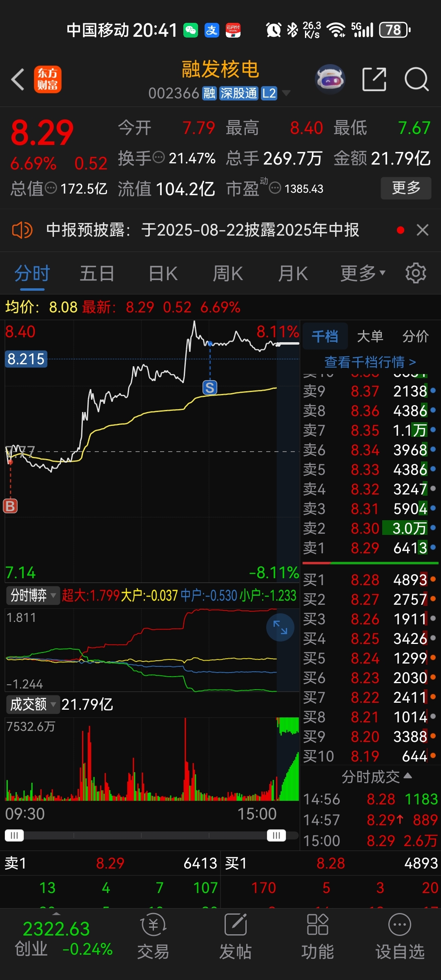Tap the announcement speaker icon
Screen dimensions: 441x980
point(22,230)
